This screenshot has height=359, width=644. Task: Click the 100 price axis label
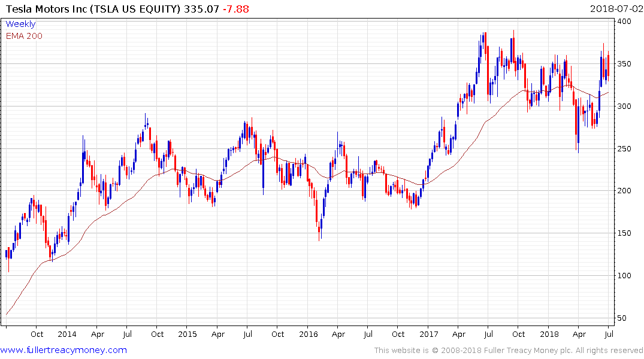[x=624, y=276]
